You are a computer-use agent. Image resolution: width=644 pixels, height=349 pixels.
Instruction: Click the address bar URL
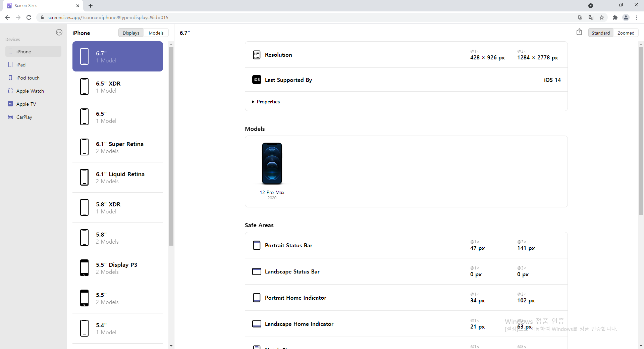[x=108, y=17]
